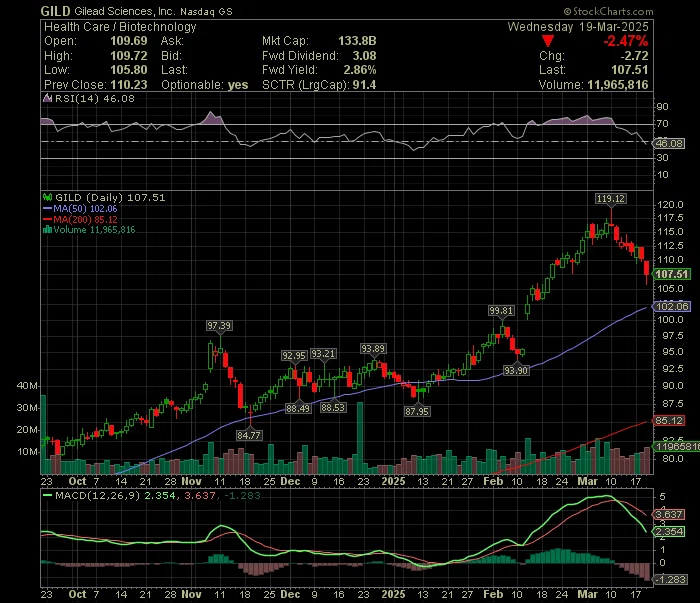The image size is (700, 603).
Task: Click the Mkt Cap value 133.8B
Action: pos(357,41)
